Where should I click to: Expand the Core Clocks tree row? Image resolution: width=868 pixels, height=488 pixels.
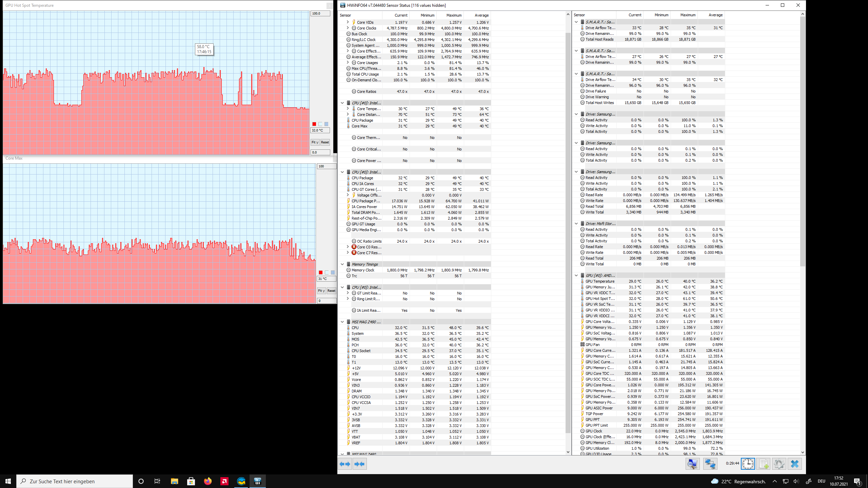348,28
